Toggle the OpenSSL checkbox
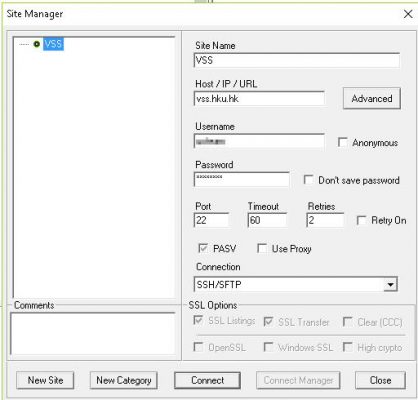 tap(198, 347)
